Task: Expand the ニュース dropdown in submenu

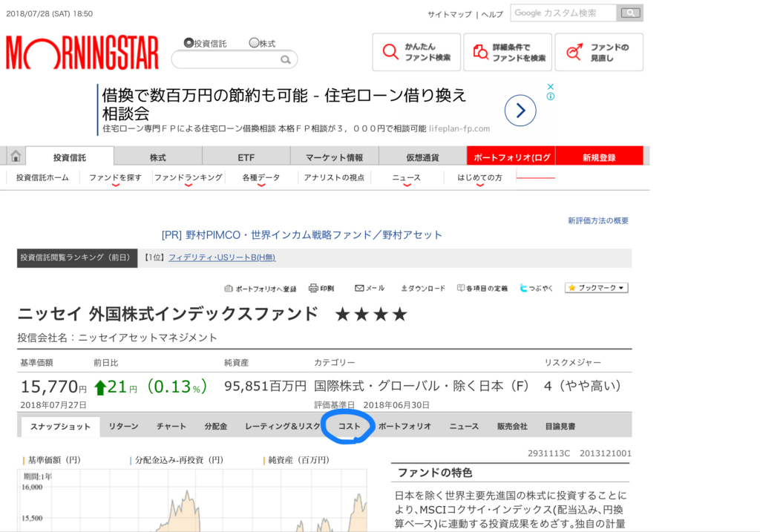Action: 407,178
